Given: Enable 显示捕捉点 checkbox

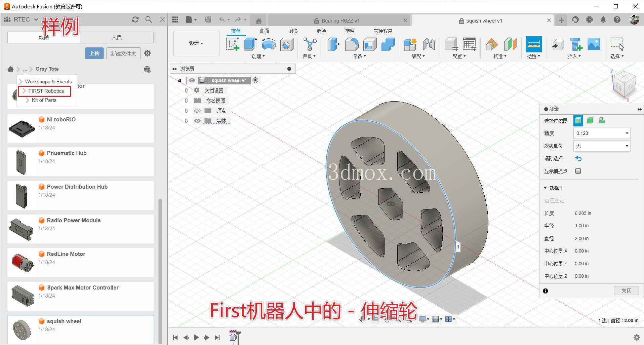Looking at the screenshot, I should pyautogui.click(x=578, y=171).
